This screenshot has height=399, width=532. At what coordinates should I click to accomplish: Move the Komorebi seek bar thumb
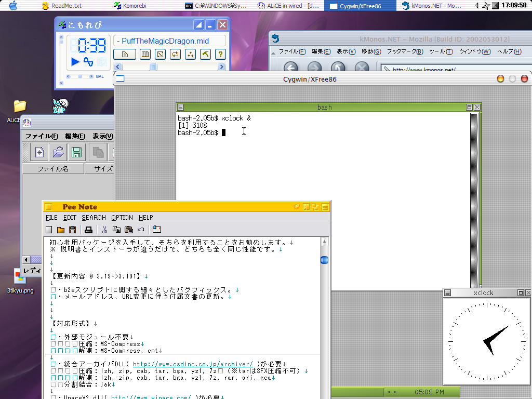153,67
